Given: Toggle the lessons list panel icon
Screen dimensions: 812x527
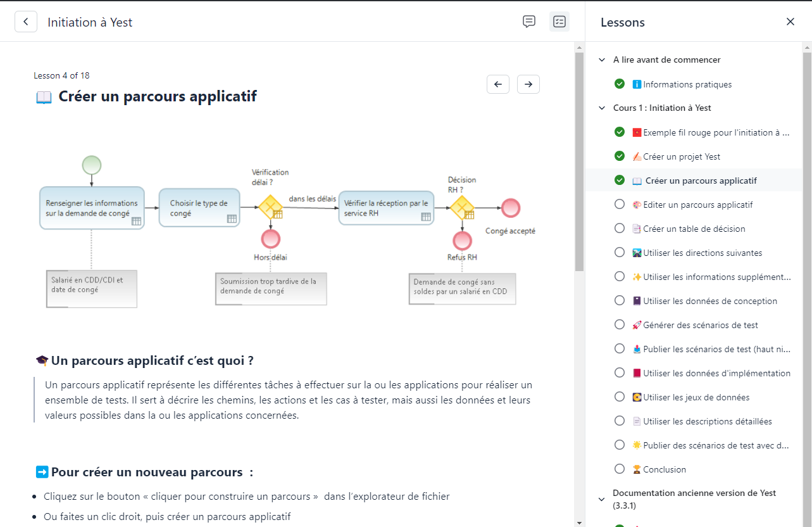Looking at the screenshot, I should [x=559, y=22].
